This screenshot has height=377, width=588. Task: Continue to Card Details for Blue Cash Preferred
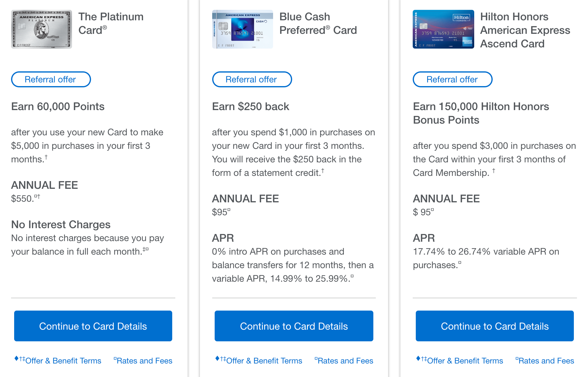click(294, 326)
